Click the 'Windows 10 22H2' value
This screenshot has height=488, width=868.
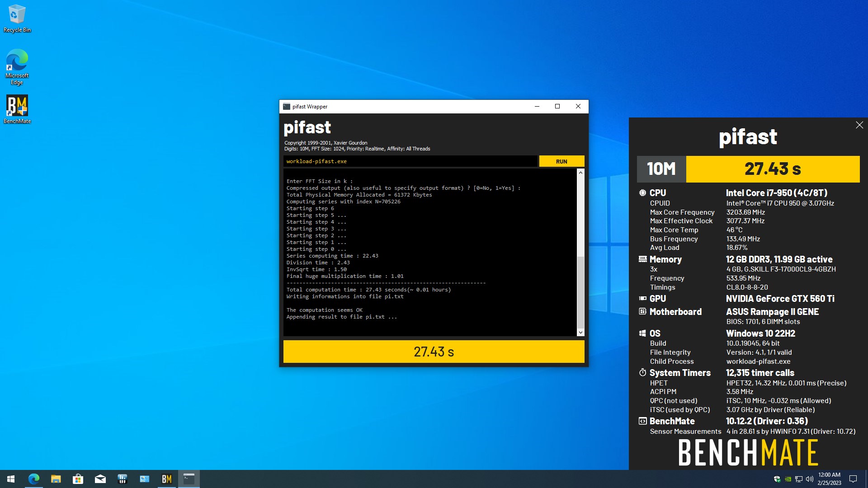[760, 333]
